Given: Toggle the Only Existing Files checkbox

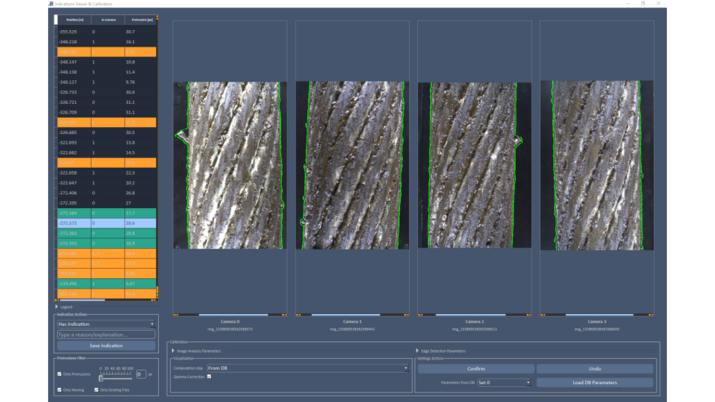Looking at the screenshot, I should tap(96, 390).
